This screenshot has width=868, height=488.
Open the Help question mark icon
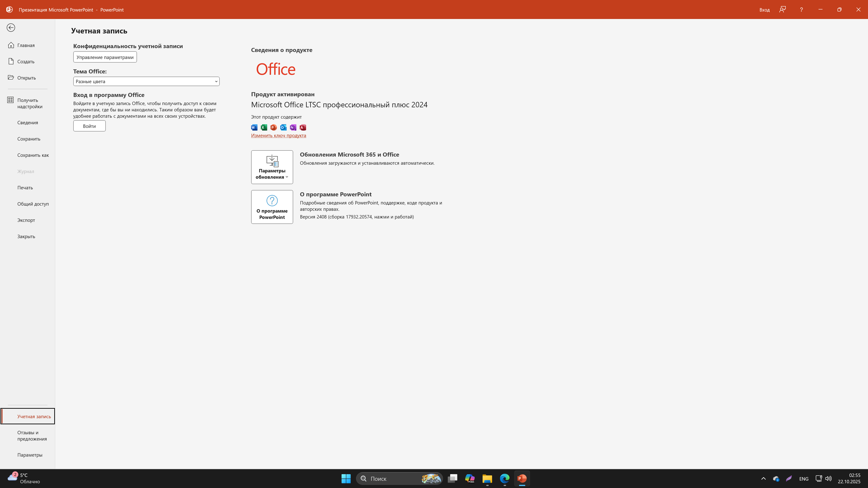[801, 9]
